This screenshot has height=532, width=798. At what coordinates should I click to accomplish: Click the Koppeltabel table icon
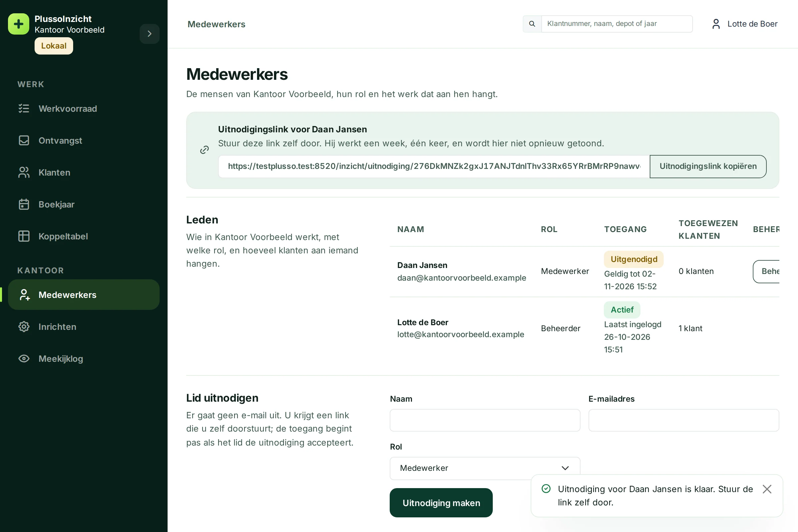(x=24, y=236)
